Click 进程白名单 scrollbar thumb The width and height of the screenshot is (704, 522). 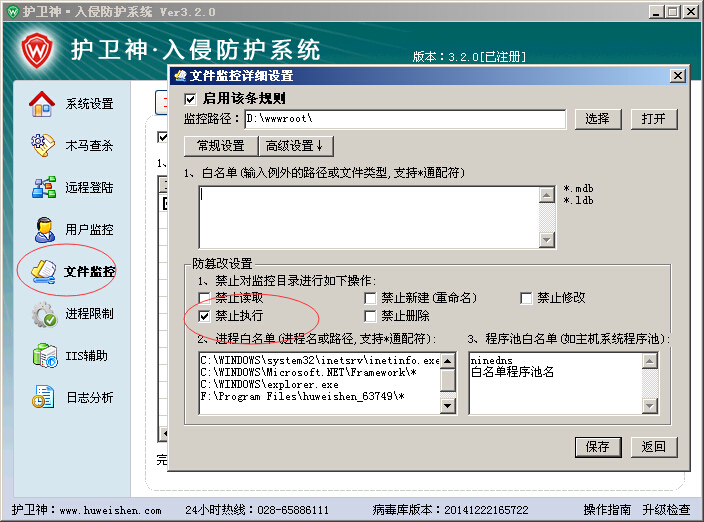pyautogui.click(x=448, y=381)
